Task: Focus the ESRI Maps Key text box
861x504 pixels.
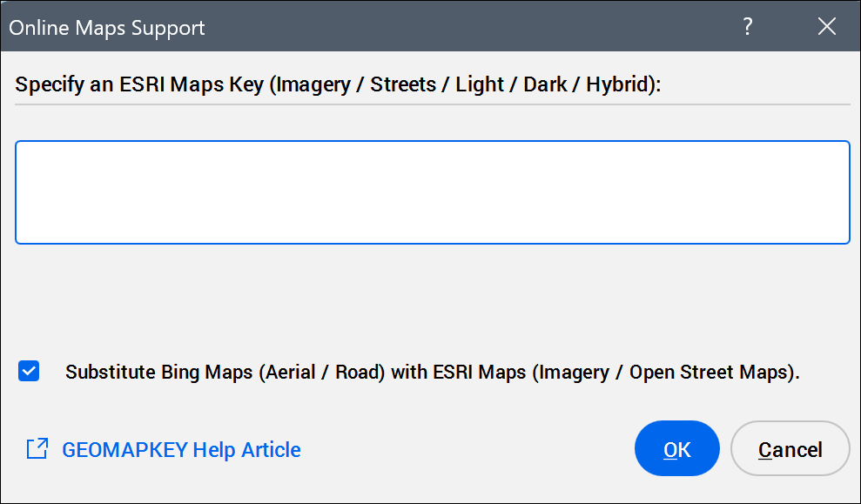Action: pos(432,192)
